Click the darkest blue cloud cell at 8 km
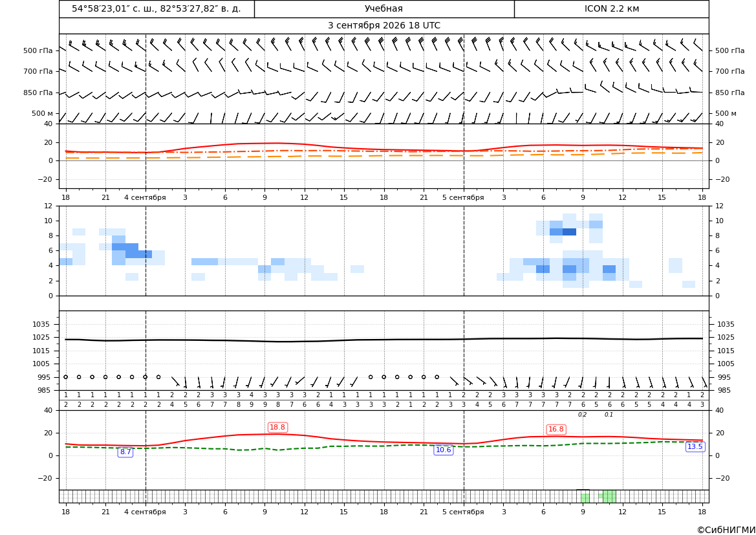Viewport: 756px width, 535px height. pyautogui.click(x=569, y=232)
